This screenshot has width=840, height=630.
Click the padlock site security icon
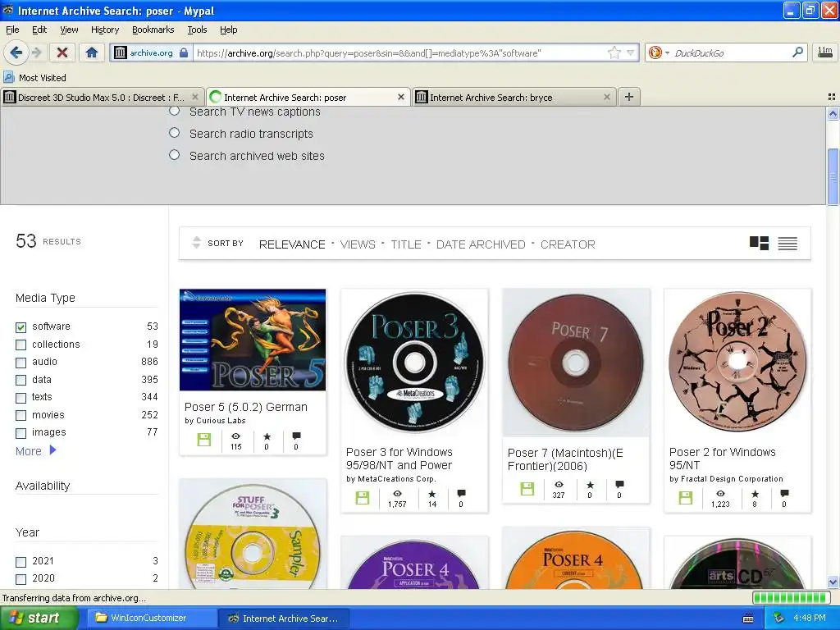click(184, 52)
